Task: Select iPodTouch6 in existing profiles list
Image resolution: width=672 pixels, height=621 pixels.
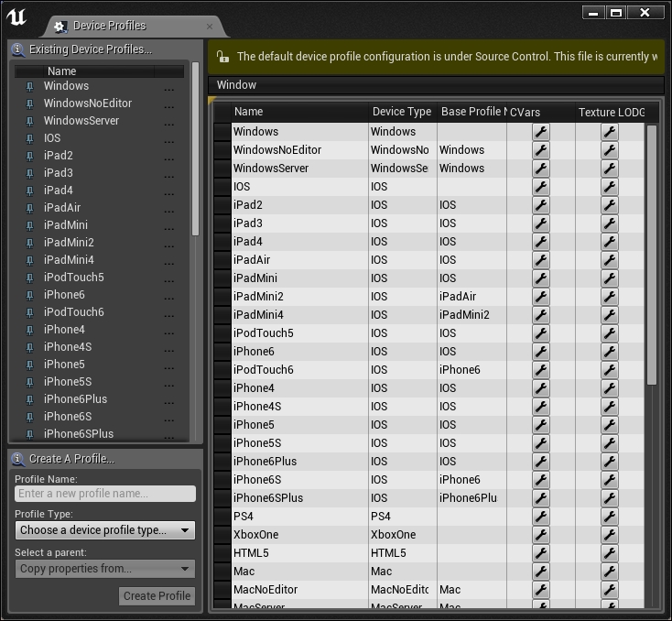Action: (x=74, y=312)
